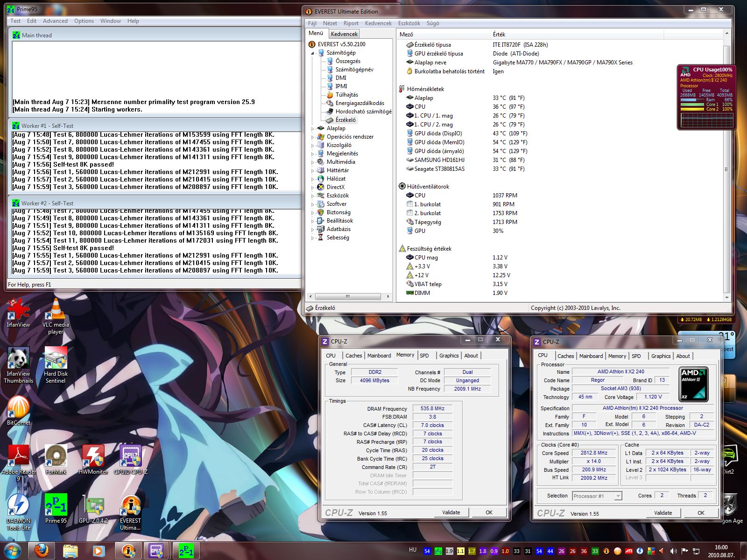Launch CPUID CPU-Z desktop icon
This screenshot has width=747, height=560.
click(130, 460)
